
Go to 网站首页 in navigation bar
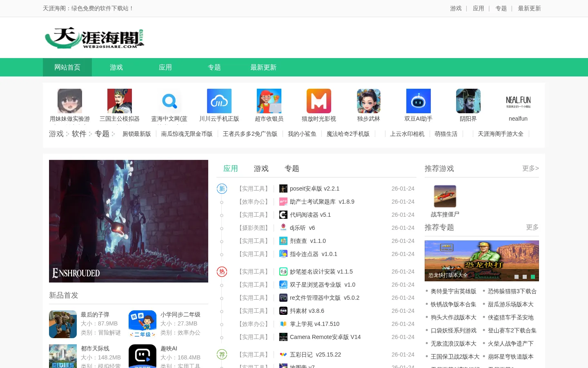[x=67, y=67]
